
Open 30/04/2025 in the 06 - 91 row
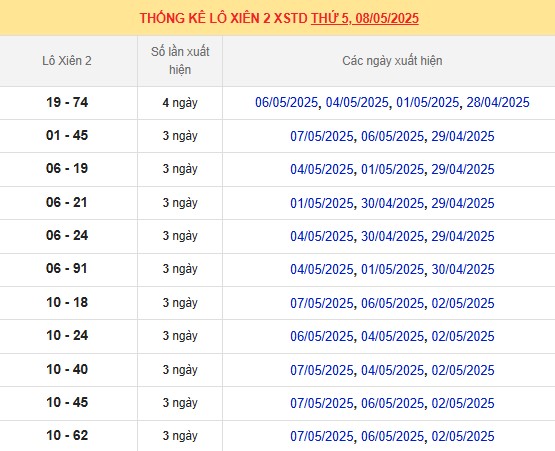click(463, 269)
